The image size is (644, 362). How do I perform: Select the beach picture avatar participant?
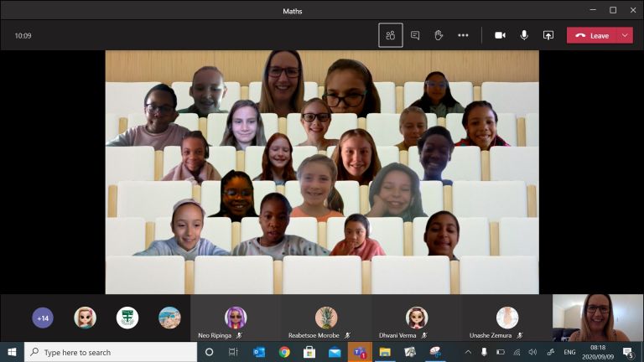tap(169, 318)
